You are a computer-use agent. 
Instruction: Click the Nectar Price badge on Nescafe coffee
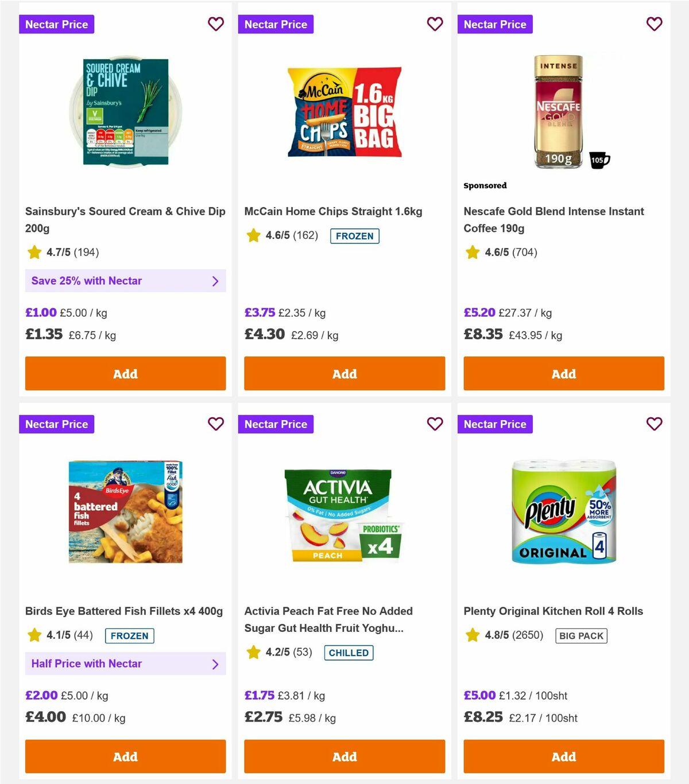(495, 24)
